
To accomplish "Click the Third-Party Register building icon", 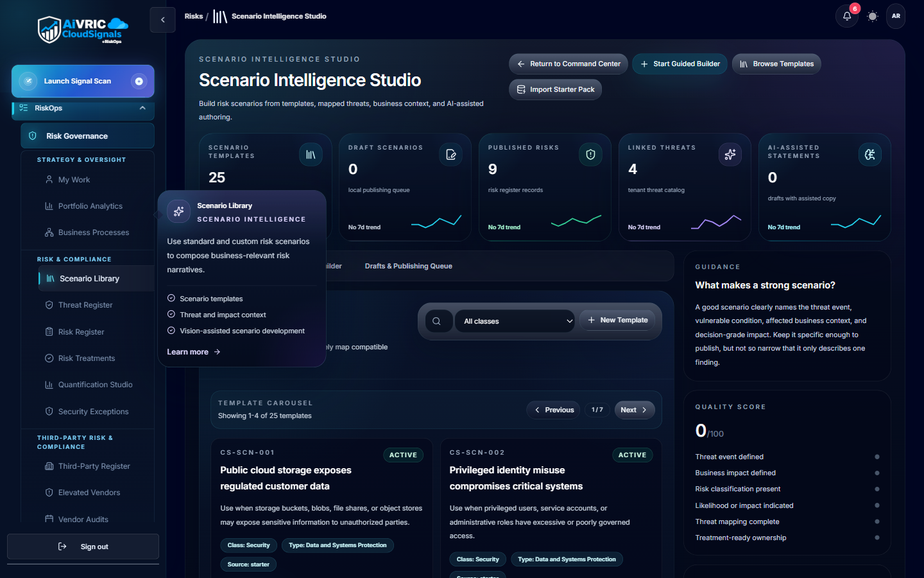I will 49,466.
